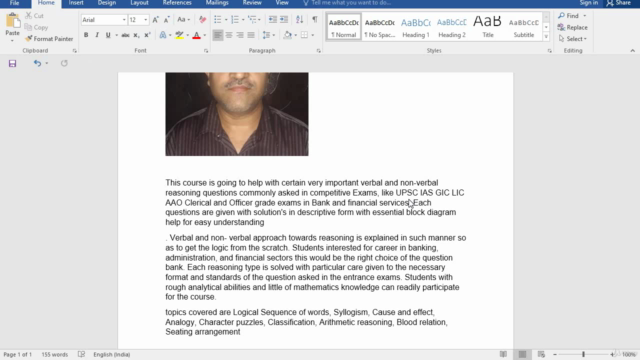The width and height of the screenshot is (640, 360).
Task: Switch to the Design tab
Action: tap(107, 3)
